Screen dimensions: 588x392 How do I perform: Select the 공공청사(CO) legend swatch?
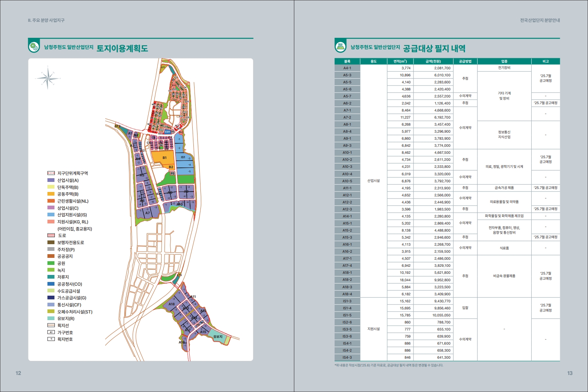tap(51, 284)
